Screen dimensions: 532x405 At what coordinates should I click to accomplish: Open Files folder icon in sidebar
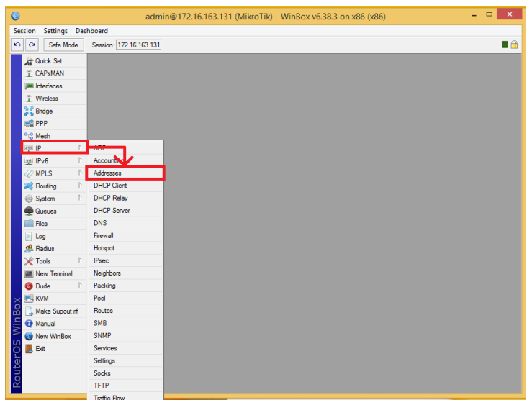[29, 224]
